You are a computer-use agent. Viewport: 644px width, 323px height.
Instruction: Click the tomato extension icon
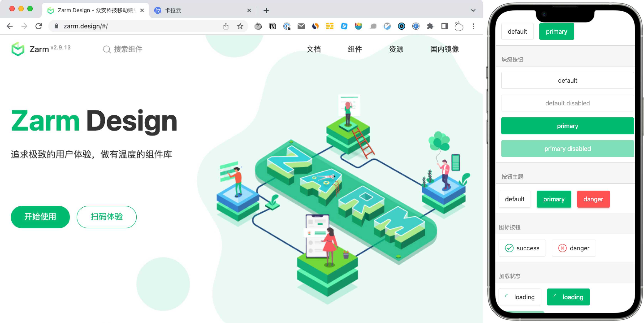pos(258,26)
